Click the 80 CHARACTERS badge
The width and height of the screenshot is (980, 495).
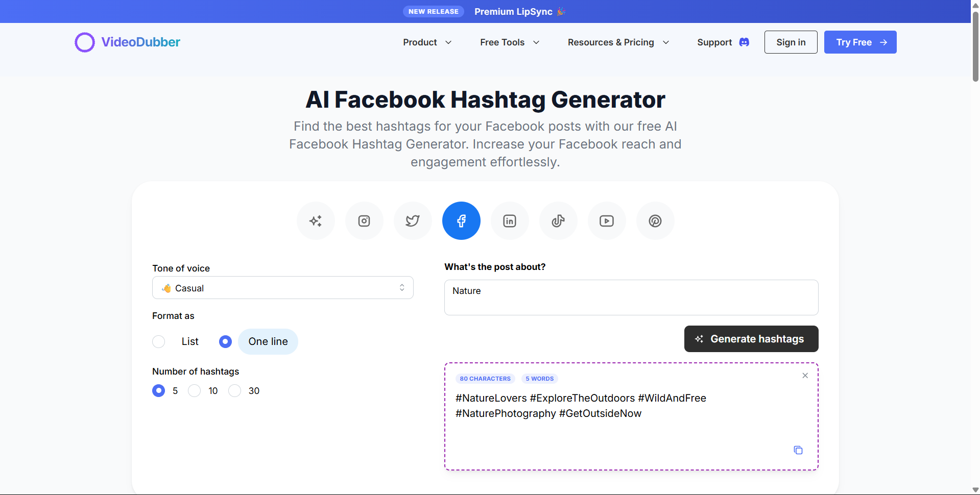pos(485,379)
